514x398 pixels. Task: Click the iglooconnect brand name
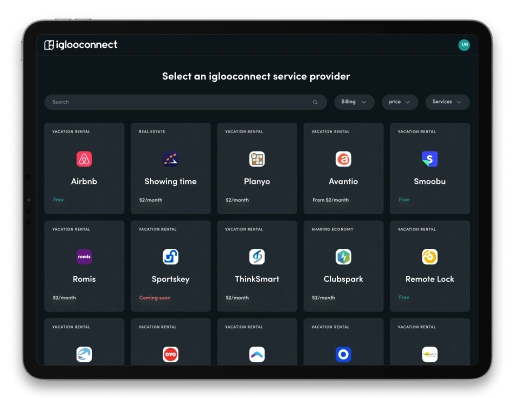(x=86, y=45)
